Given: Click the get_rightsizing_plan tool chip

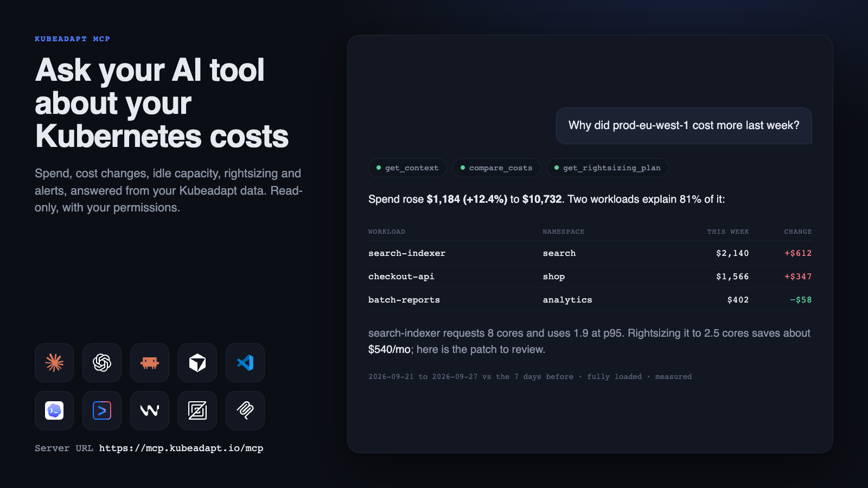Looking at the screenshot, I should pos(608,168).
